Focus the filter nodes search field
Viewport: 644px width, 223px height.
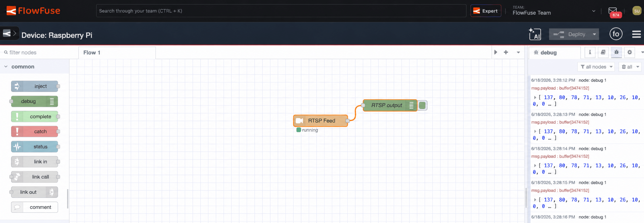pos(39,53)
